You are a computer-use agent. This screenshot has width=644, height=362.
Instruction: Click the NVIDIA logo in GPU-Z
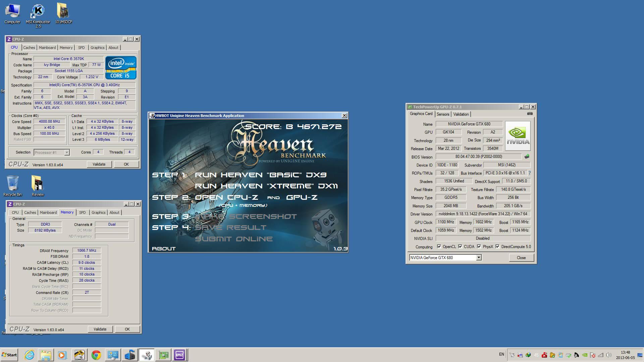pyautogui.click(x=518, y=136)
